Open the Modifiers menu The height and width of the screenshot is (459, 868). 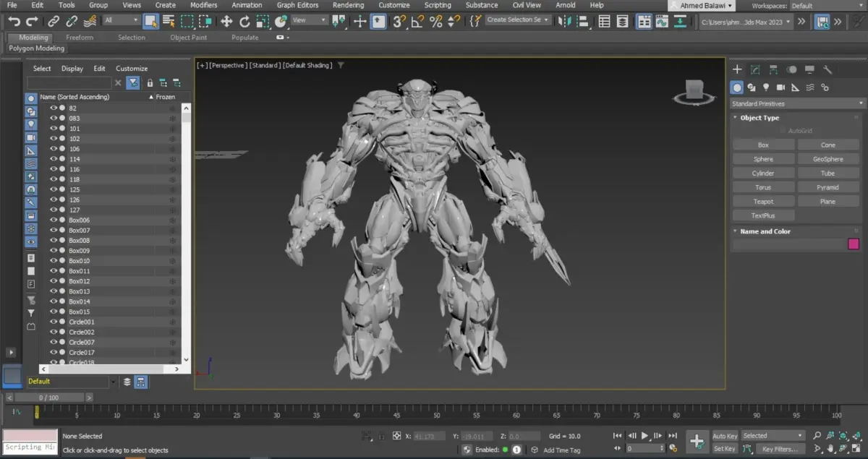coord(203,5)
